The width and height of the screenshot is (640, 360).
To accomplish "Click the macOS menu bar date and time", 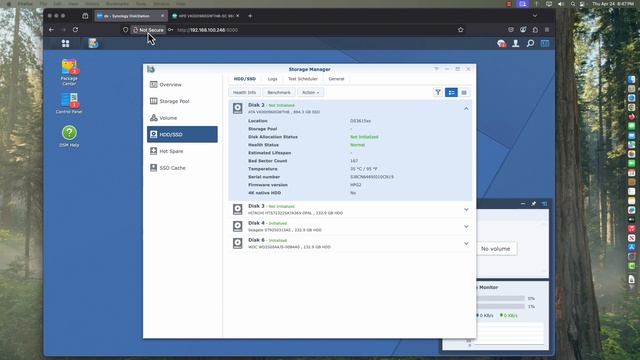I will [613, 4].
